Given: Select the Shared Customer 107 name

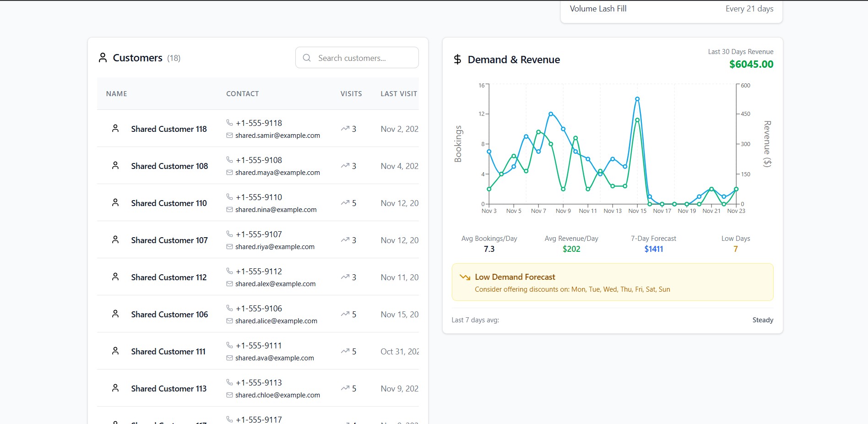Looking at the screenshot, I should pyautogui.click(x=169, y=240).
